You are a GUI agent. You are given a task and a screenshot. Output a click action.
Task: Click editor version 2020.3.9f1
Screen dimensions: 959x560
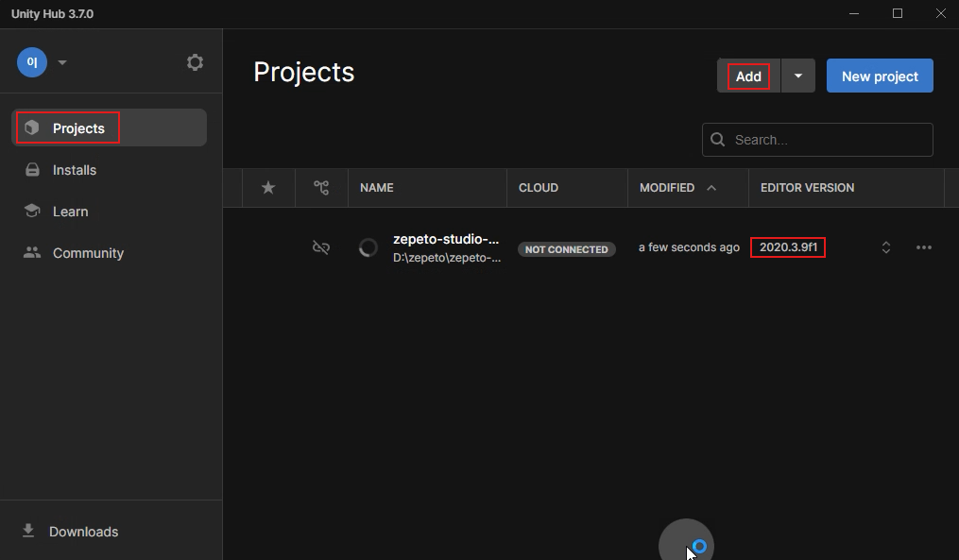788,247
